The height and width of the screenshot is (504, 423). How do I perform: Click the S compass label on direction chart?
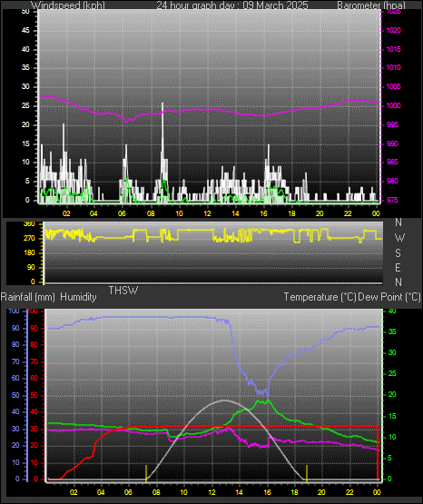coord(398,253)
